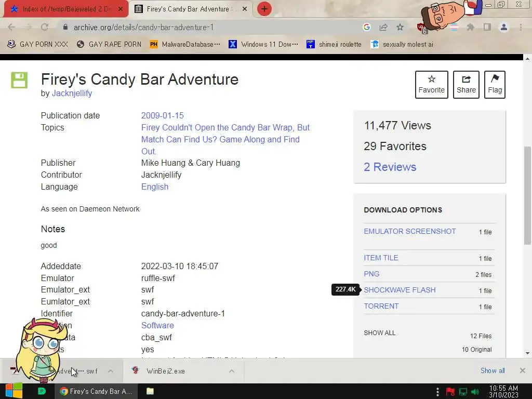Click the 12 Files link

click(481, 336)
